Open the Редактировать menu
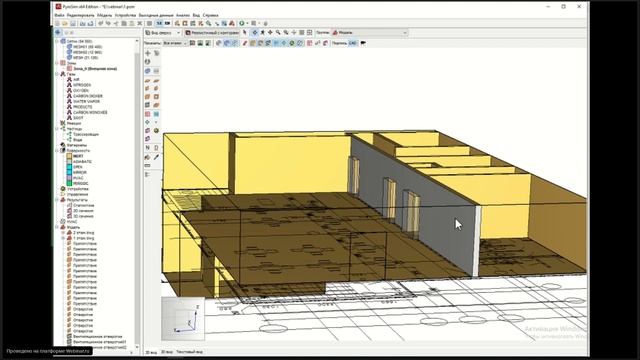 click(80, 15)
